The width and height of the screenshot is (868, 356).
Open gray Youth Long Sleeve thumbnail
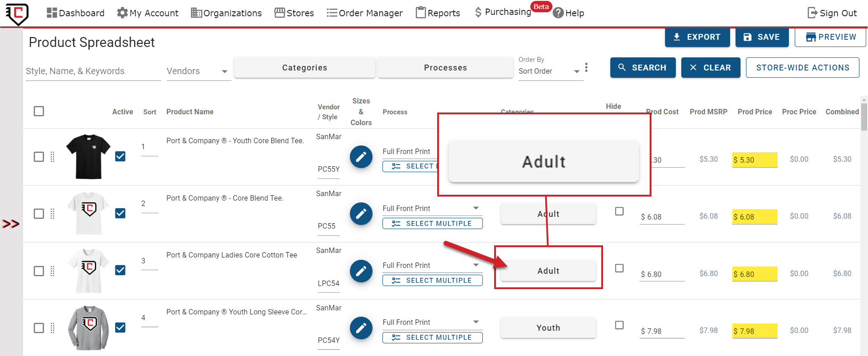point(88,328)
